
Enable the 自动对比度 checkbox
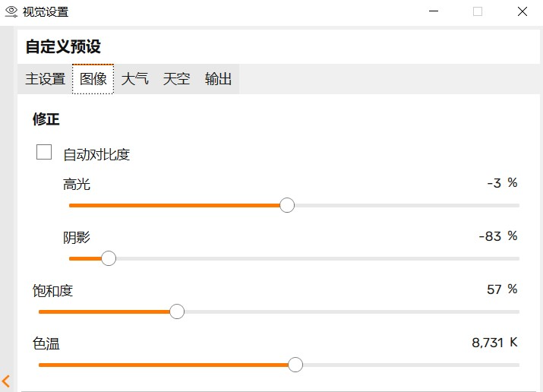(44, 152)
